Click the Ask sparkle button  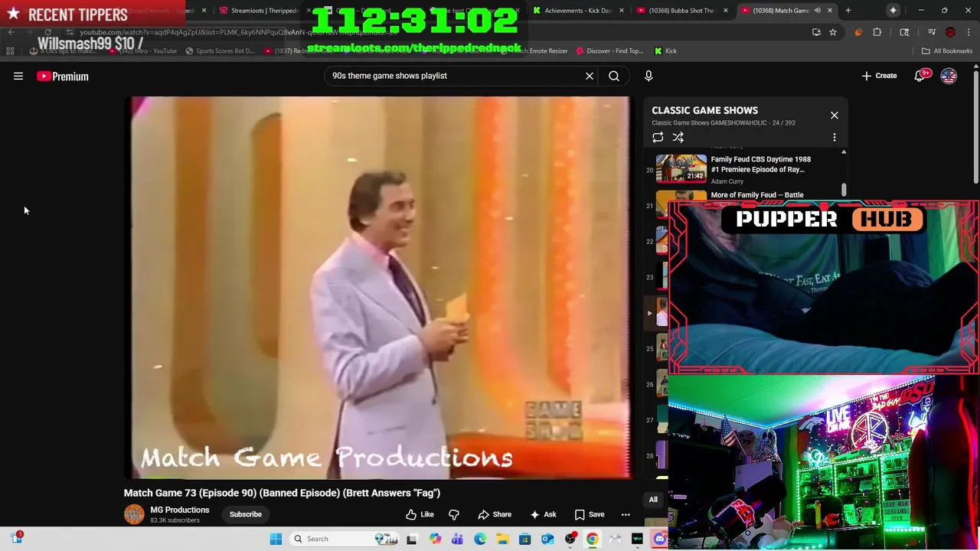pos(543,514)
